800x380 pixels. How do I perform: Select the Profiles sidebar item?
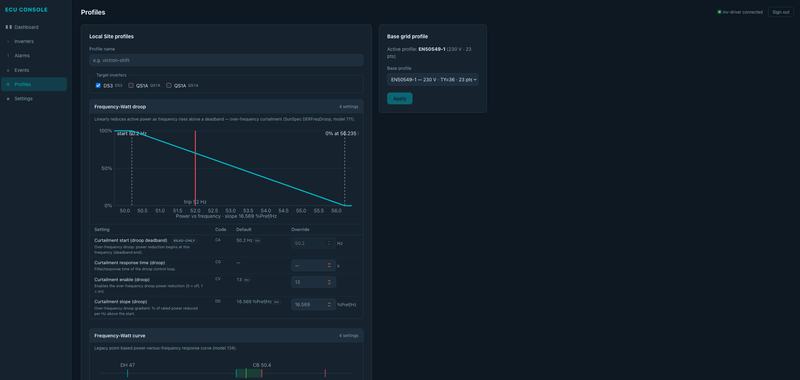(34, 84)
